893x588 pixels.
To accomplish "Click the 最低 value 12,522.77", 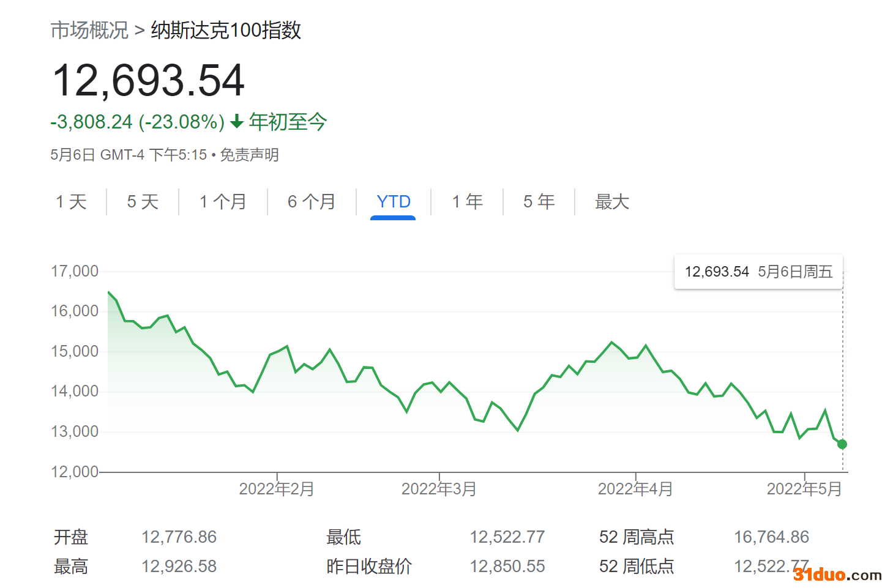I will [507, 537].
